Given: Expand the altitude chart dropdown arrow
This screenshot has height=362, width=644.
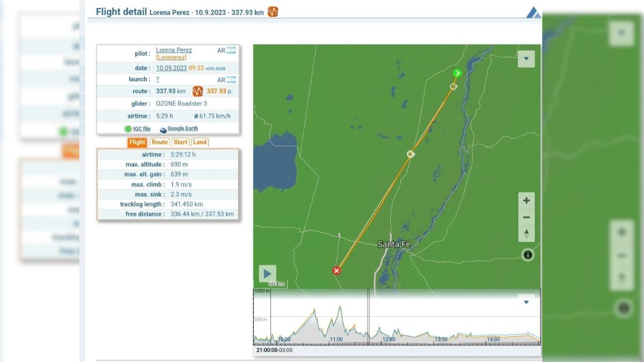Looking at the screenshot, I should coord(526,302).
